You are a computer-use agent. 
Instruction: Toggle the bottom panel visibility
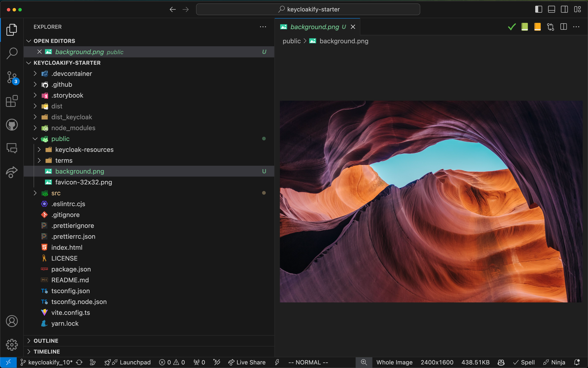552,9
